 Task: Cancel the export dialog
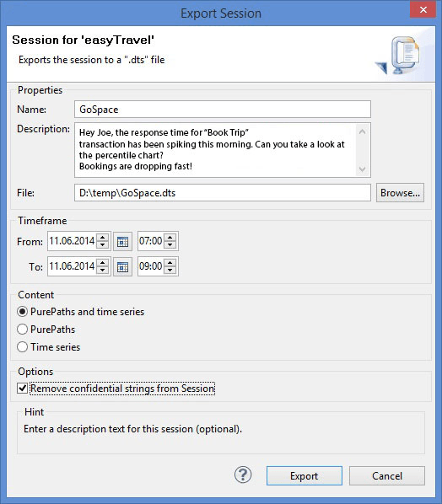click(x=387, y=475)
